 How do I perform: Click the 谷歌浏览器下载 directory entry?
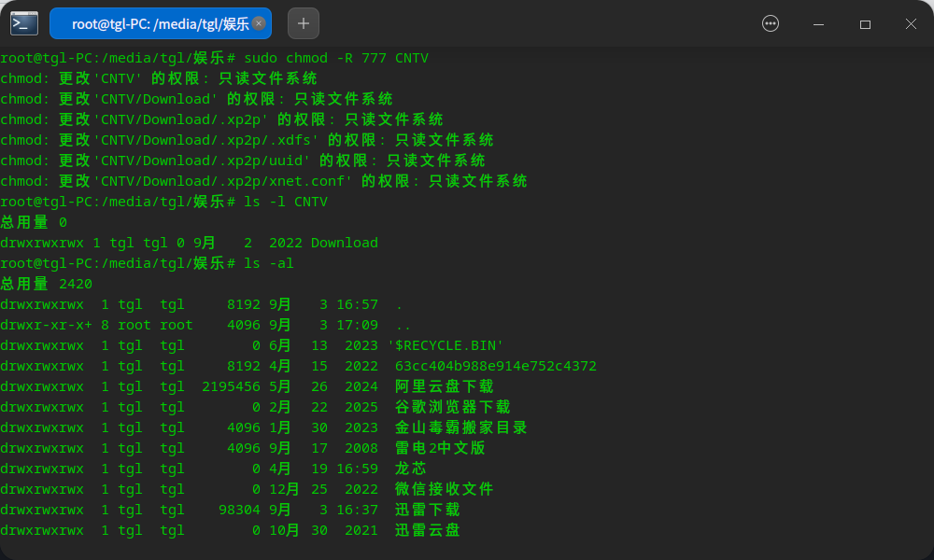(x=453, y=407)
